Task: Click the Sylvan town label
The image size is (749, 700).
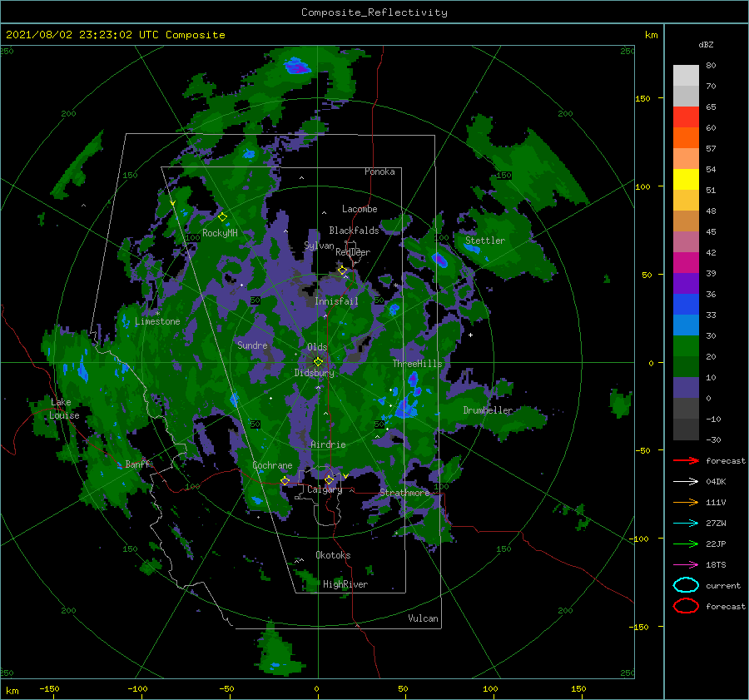Action: coord(319,246)
